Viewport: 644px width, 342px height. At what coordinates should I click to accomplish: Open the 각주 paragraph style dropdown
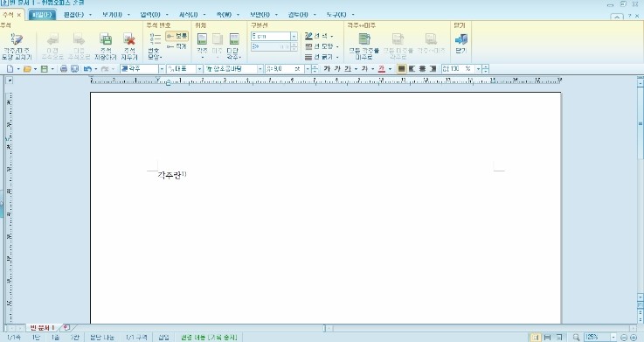coord(162,69)
